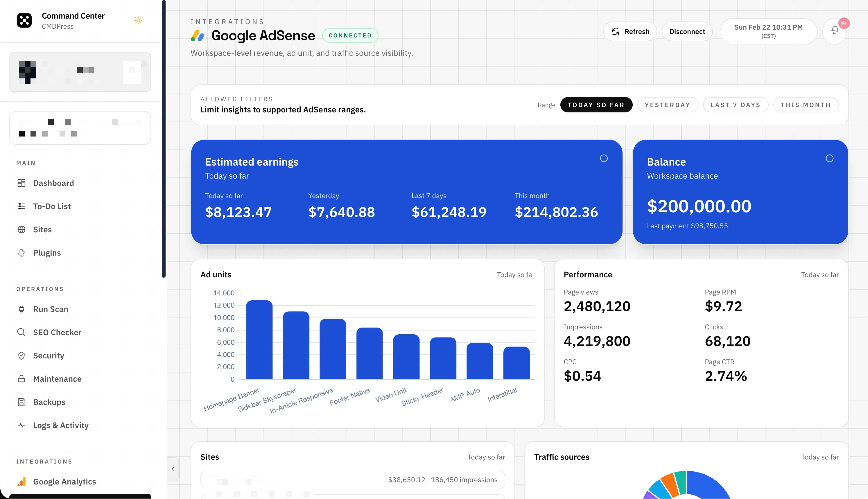868x499 pixels.
Task: Click the Run Scan bug icon
Action: point(21,309)
